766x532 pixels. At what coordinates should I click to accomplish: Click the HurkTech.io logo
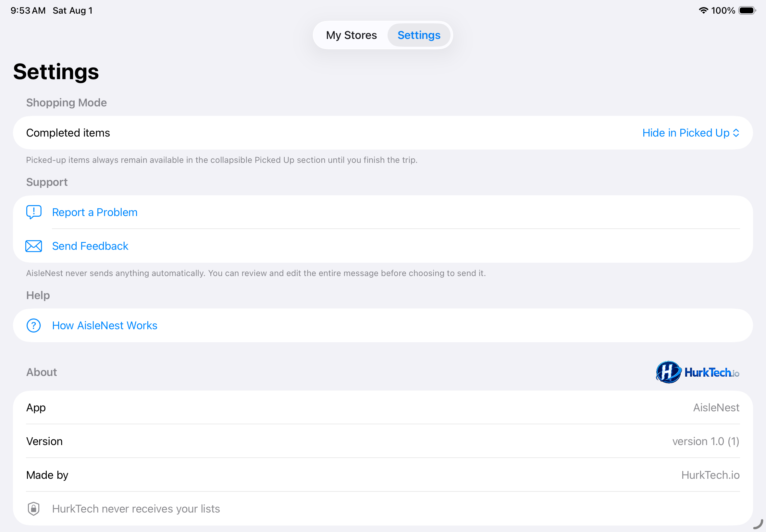697,372
